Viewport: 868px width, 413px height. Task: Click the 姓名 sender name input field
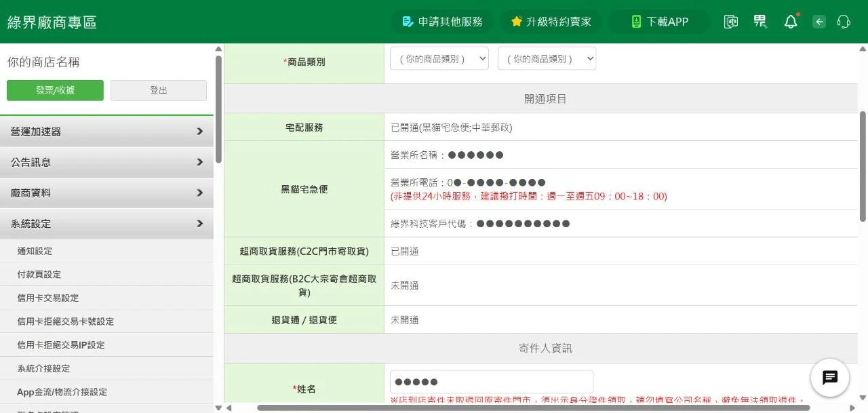(x=492, y=381)
